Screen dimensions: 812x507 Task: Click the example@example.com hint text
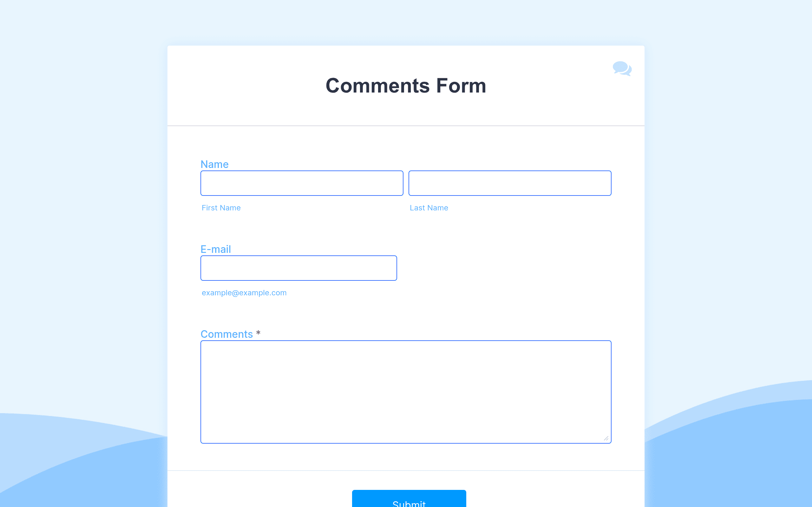pos(244,293)
